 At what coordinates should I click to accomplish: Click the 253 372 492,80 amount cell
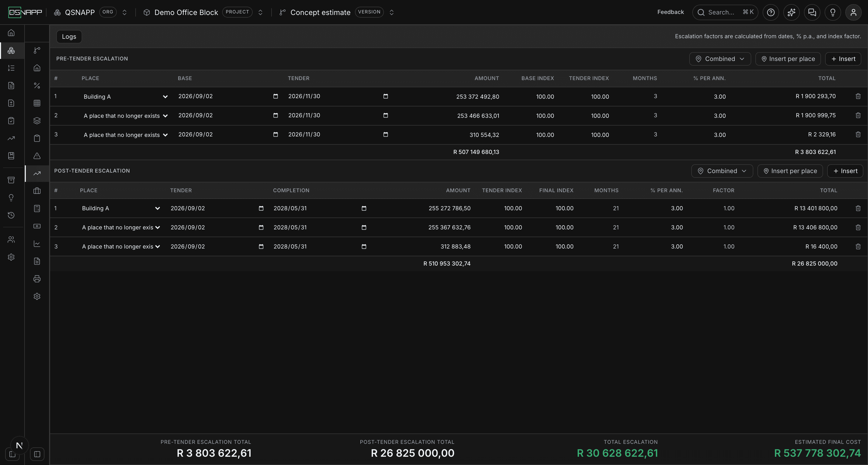point(477,97)
